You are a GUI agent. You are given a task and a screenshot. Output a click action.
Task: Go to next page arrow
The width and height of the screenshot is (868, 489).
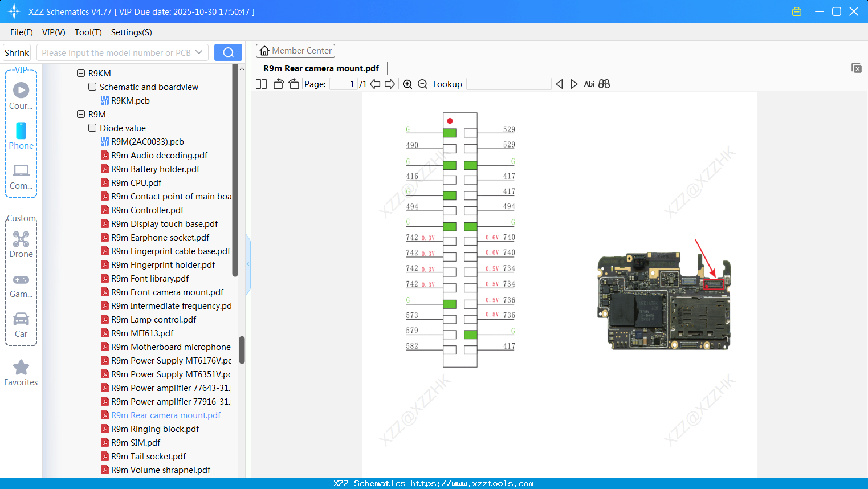[x=390, y=84]
